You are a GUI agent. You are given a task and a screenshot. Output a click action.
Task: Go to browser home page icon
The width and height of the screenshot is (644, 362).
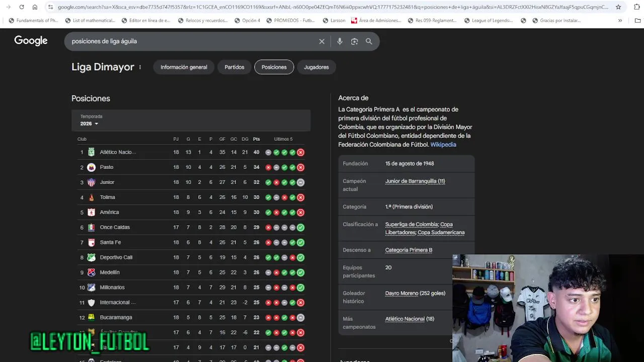click(x=35, y=7)
